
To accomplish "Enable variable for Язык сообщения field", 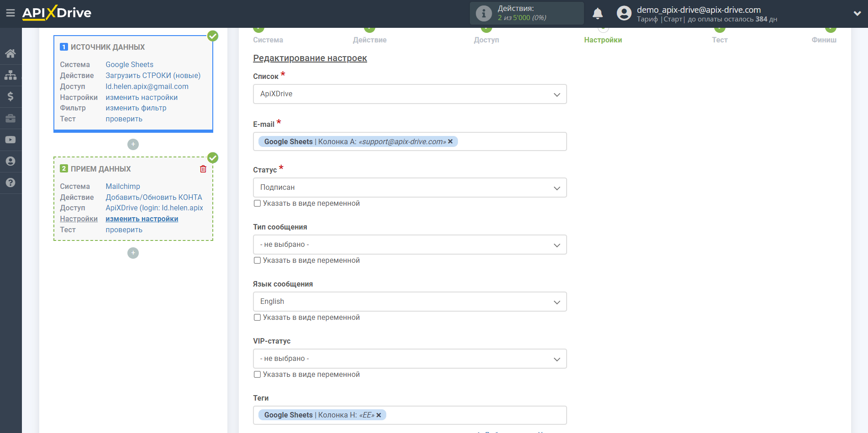I will pyautogui.click(x=258, y=318).
